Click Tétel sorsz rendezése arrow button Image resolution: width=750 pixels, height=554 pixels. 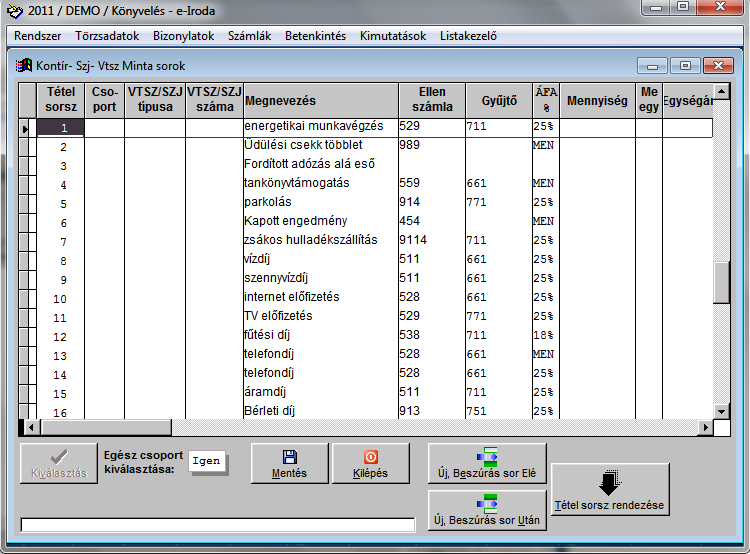tap(610, 490)
